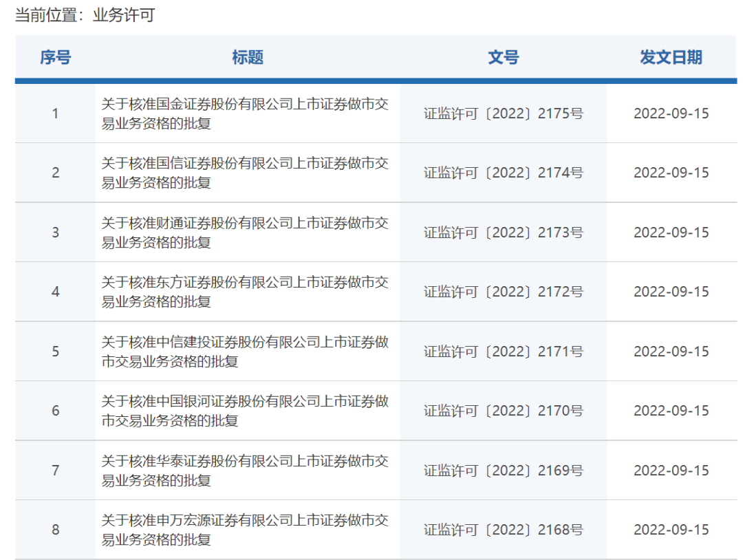The width and height of the screenshot is (743, 560).
Task: Click the date in 华泰证券 row
Action: click(671, 471)
